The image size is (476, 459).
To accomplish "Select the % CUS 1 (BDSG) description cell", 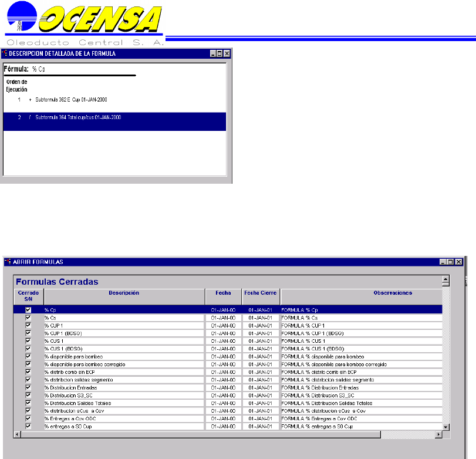I will (x=124, y=349).
